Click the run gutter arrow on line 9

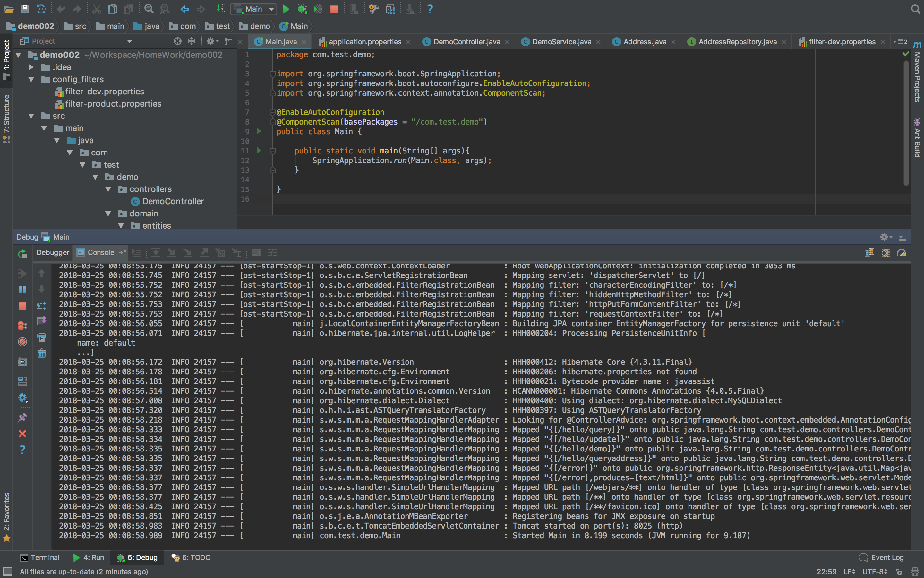click(x=259, y=131)
